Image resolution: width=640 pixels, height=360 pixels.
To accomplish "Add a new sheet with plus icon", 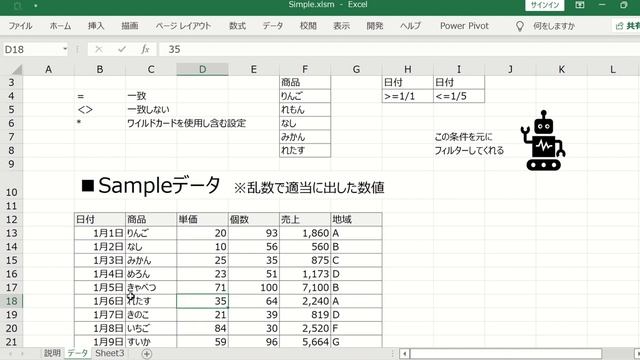I will [147, 354].
